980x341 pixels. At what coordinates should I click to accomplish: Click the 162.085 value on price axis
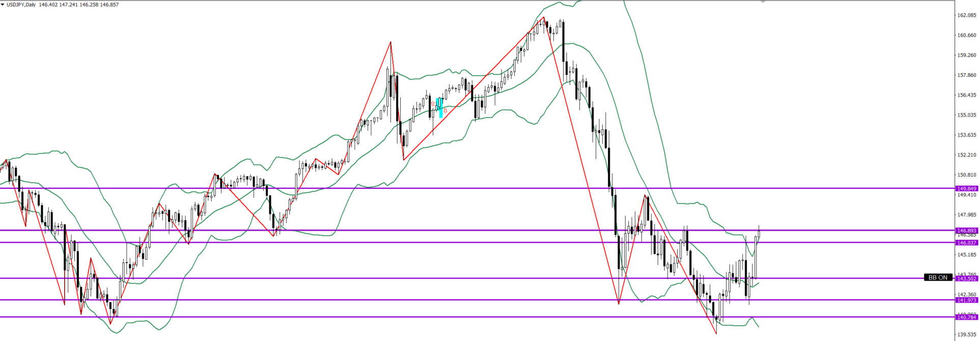(967, 15)
